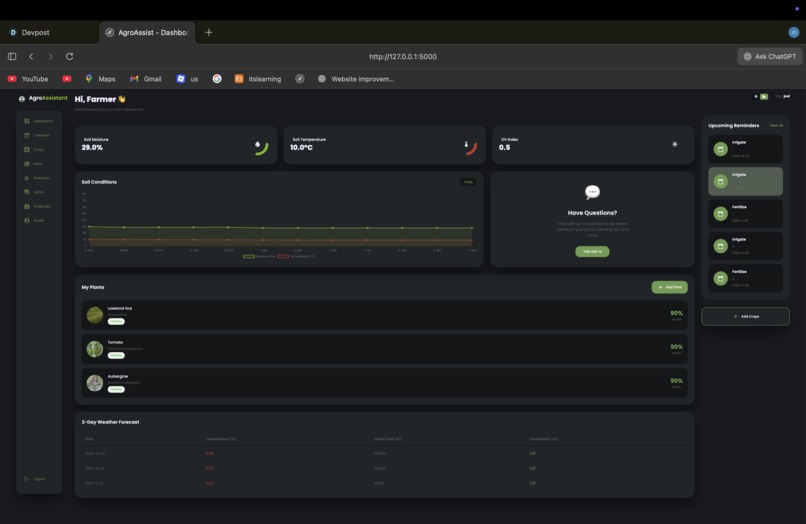Open the Calendar page from the sidebar
The image size is (806, 524).
click(x=37, y=135)
